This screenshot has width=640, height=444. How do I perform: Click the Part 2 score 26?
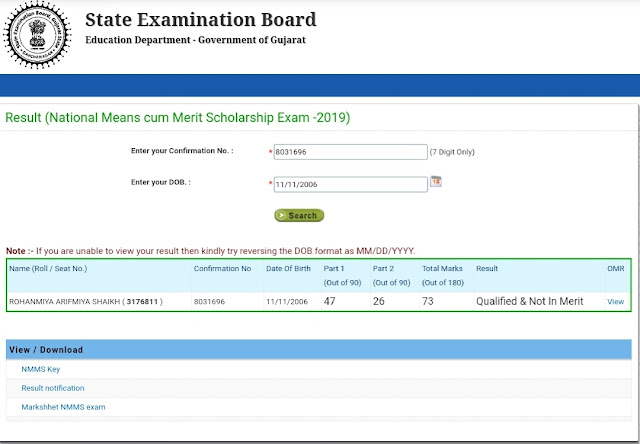pos(378,301)
